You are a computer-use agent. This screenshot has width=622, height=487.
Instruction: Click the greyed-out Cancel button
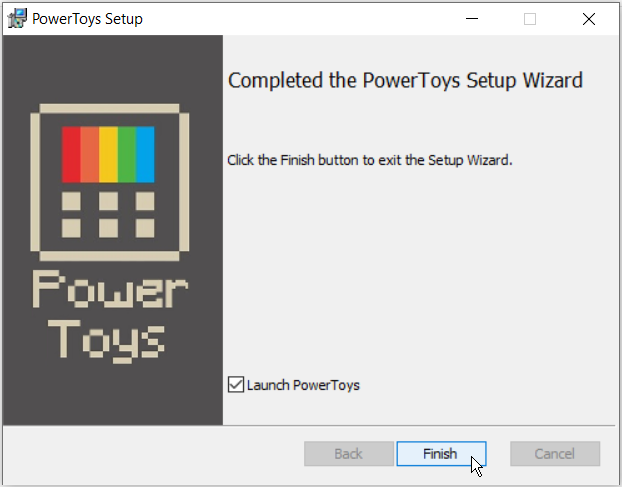[555, 454]
